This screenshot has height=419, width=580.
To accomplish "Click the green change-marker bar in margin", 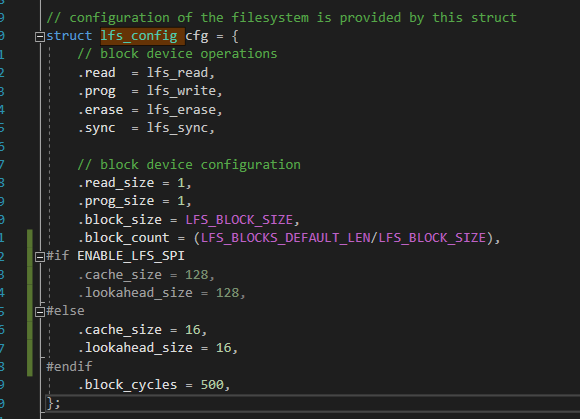I will tap(30, 303).
